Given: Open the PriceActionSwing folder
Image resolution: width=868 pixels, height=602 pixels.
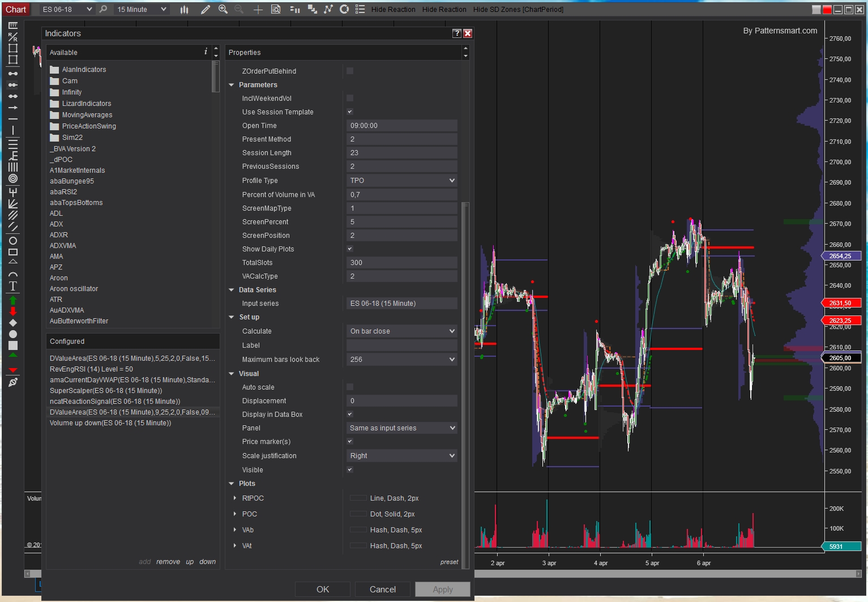Looking at the screenshot, I should [x=83, y=126].
